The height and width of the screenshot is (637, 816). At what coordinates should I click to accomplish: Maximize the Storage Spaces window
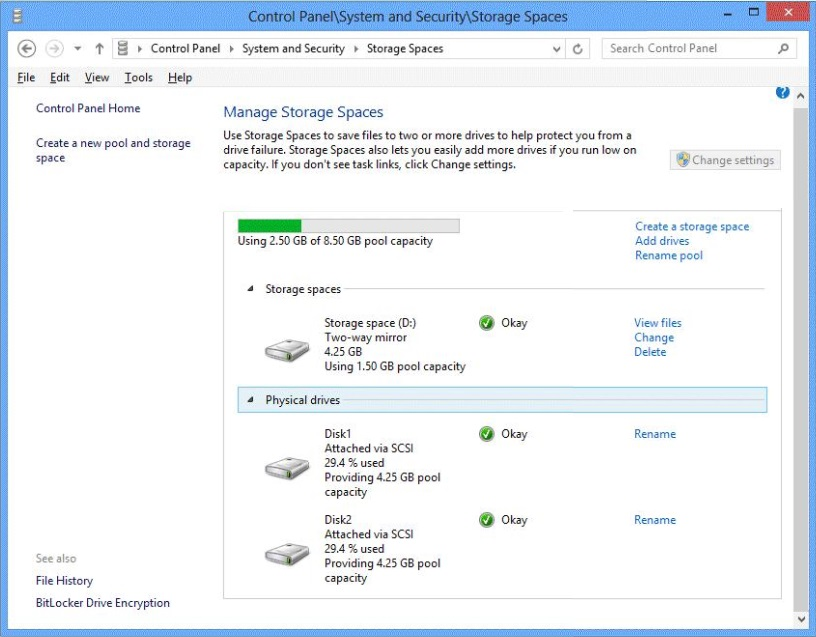[754, 12]
